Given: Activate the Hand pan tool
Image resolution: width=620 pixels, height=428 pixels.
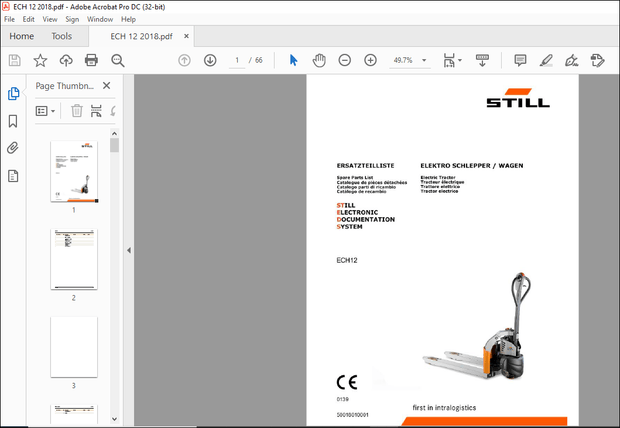Looking at the screenshot, I should click(319, 60).
